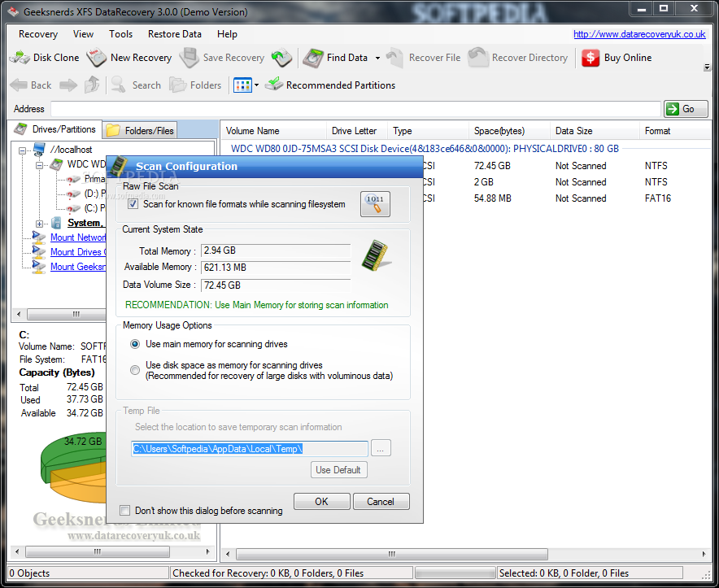The height and width of the screenshot is (588, 719).
Task: Click the WDC WD disk icon in tree
Action: [56, 164]
